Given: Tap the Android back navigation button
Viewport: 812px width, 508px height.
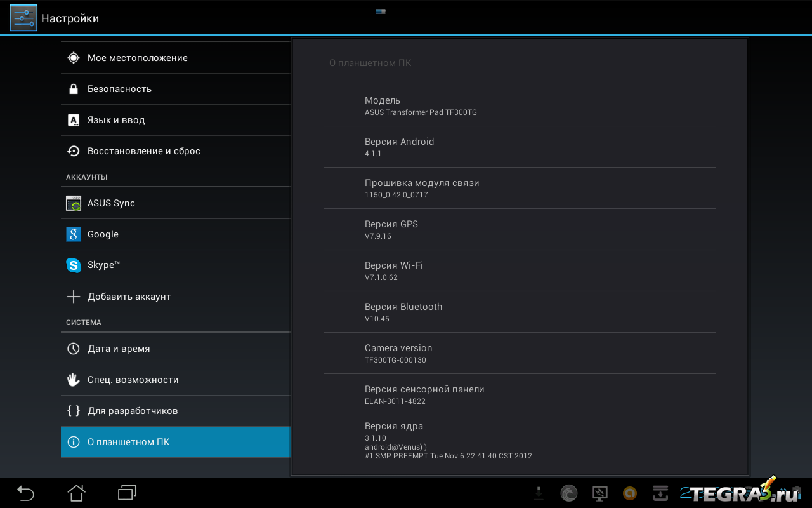Looking at the screenshot, I should point(25,493).
